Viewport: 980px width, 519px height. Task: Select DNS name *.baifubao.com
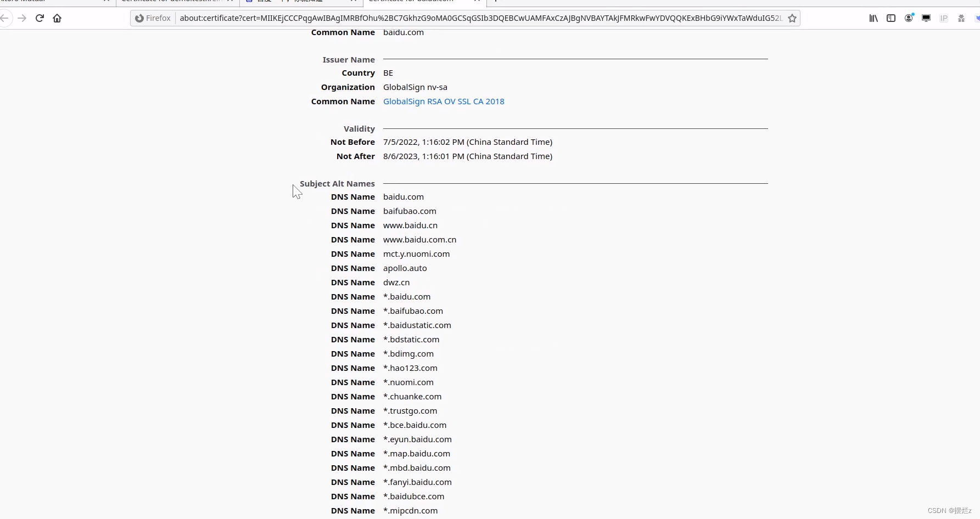413,311
